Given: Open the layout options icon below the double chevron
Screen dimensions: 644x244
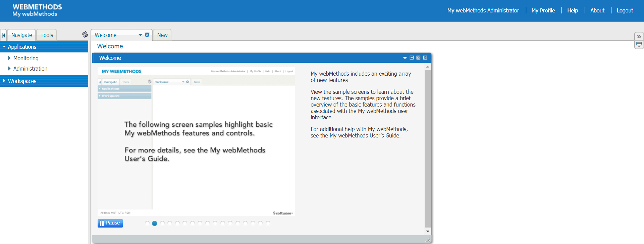Looking at the screenshot, I should (639, 45).
